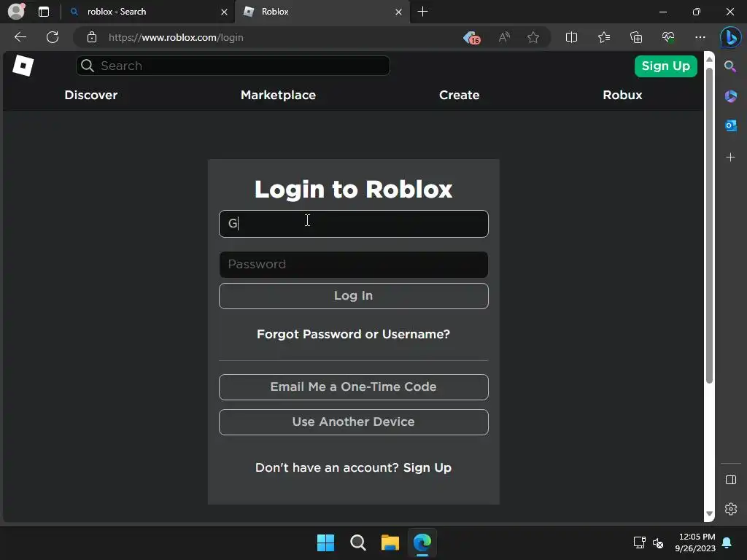The height and width of the screenshot is (560, 747).
Task: Go to the Create page
Action: click(x=460, y=95)
